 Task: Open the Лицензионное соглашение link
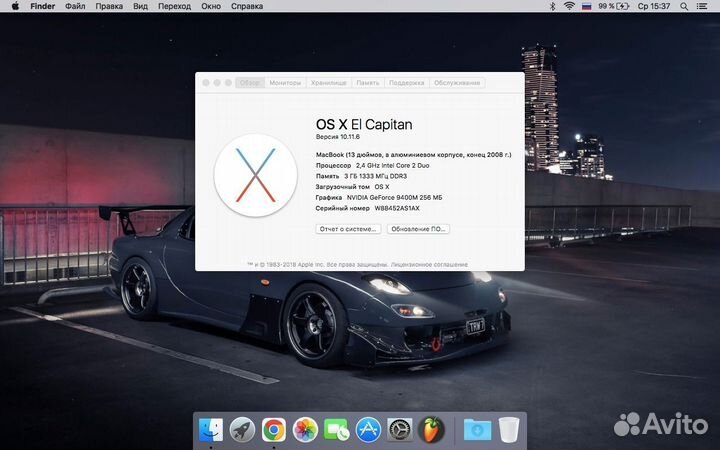click(x=429, y=264)
